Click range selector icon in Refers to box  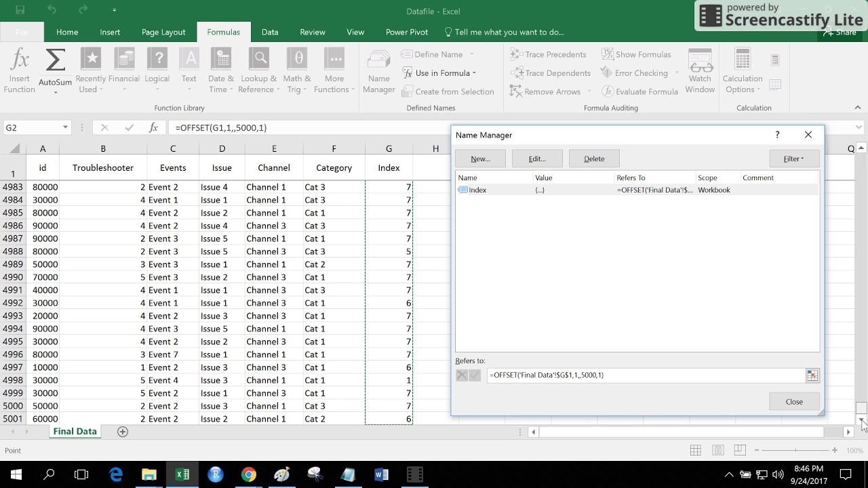(812, 375)
